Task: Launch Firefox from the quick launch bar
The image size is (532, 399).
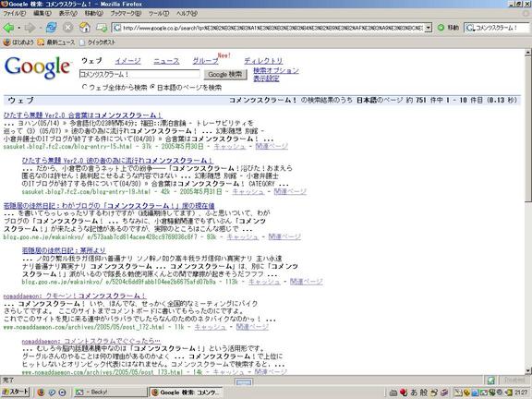Action: [41, 393]
